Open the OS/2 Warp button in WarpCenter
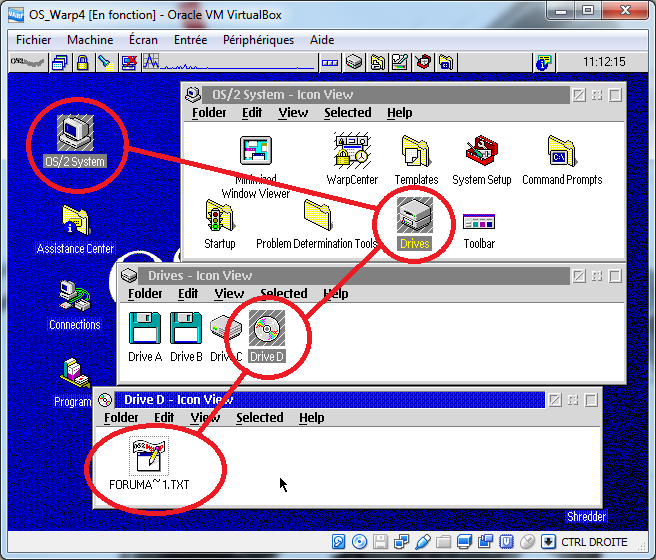The width and height of the screenshot is (656, 560). click(x=28, y=62)
